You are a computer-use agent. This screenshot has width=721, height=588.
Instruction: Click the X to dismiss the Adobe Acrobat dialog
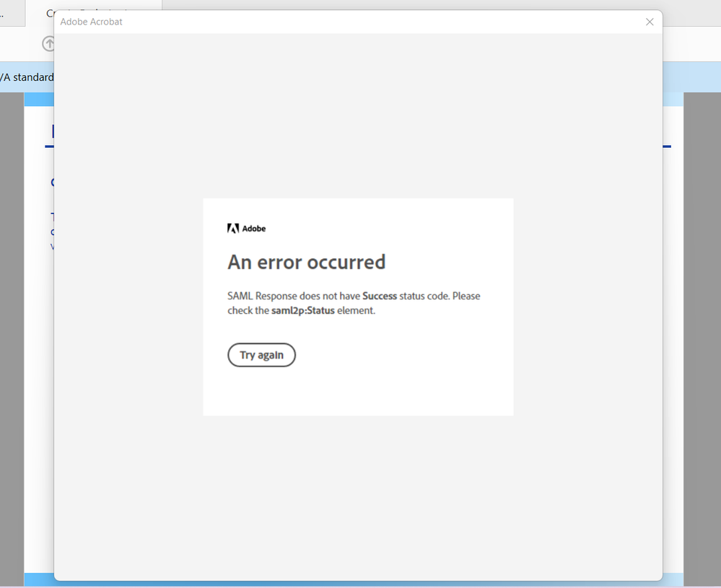pyautogui.click(x=649, y=22)
